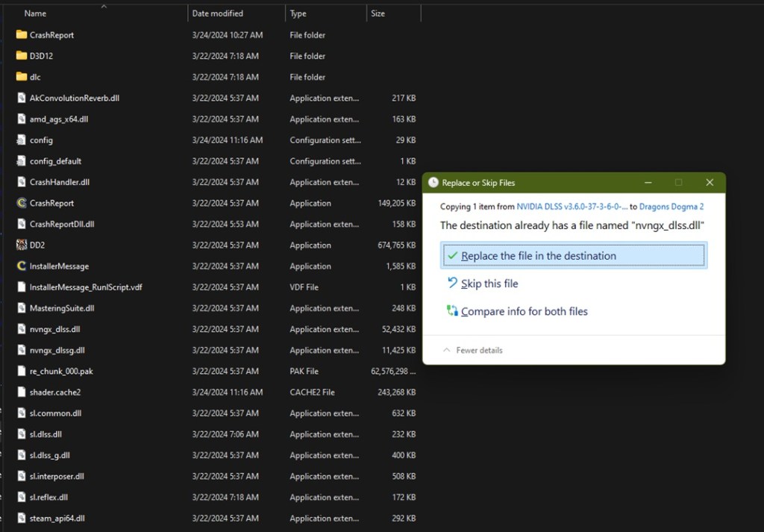
Task: Sort list by Type column header
Action: [298, 13]
